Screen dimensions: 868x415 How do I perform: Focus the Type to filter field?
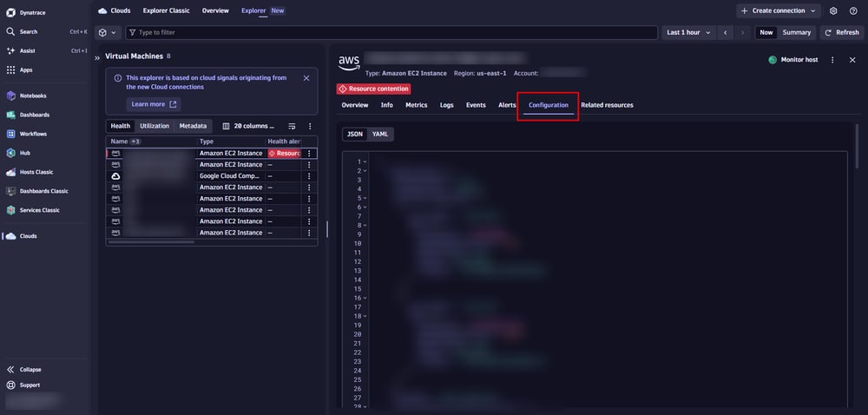(x=391, y=33)
